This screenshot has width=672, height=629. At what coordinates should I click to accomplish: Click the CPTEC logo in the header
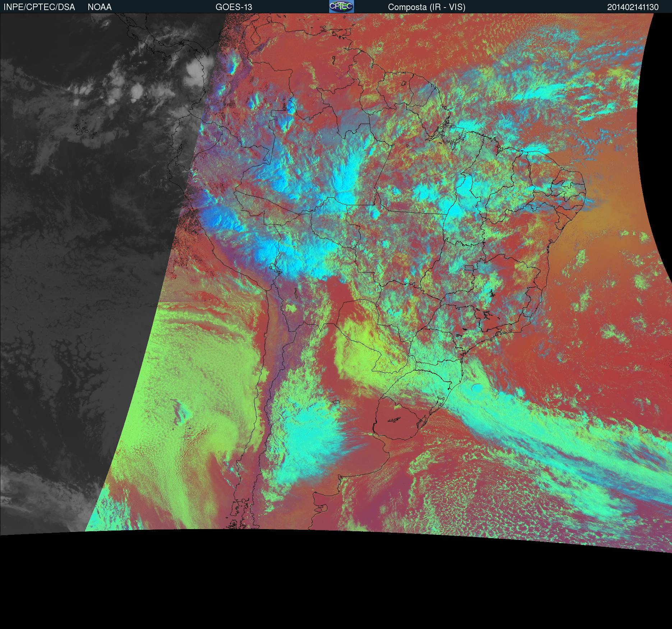pos(341,6)
